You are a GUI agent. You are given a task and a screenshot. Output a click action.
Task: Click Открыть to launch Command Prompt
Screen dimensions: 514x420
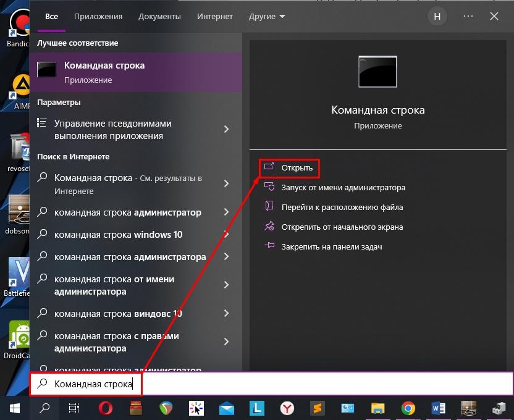point(289,168)
